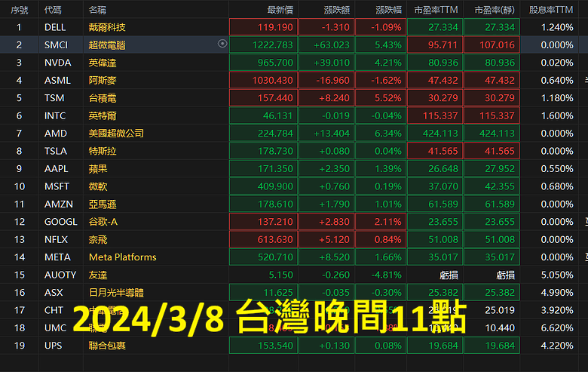This screenshot has height=372, width=588.
Task: Open stock name 日月光半導體
Action: point(116,293)
